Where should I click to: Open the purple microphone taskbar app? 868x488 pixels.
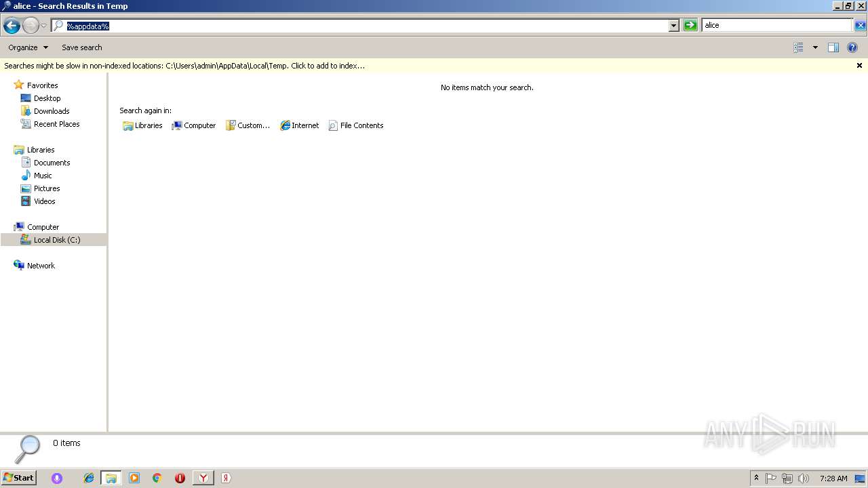57,478
